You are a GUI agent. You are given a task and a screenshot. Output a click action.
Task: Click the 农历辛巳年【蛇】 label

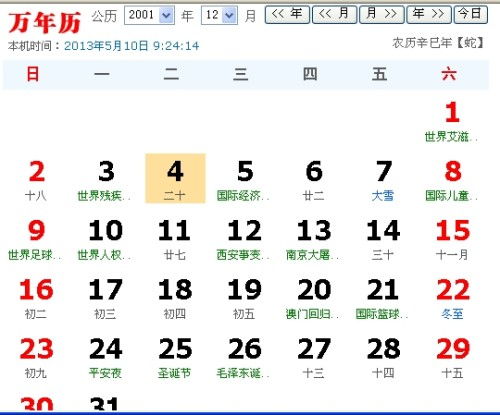pyautogui.click(x=438, y=43)
